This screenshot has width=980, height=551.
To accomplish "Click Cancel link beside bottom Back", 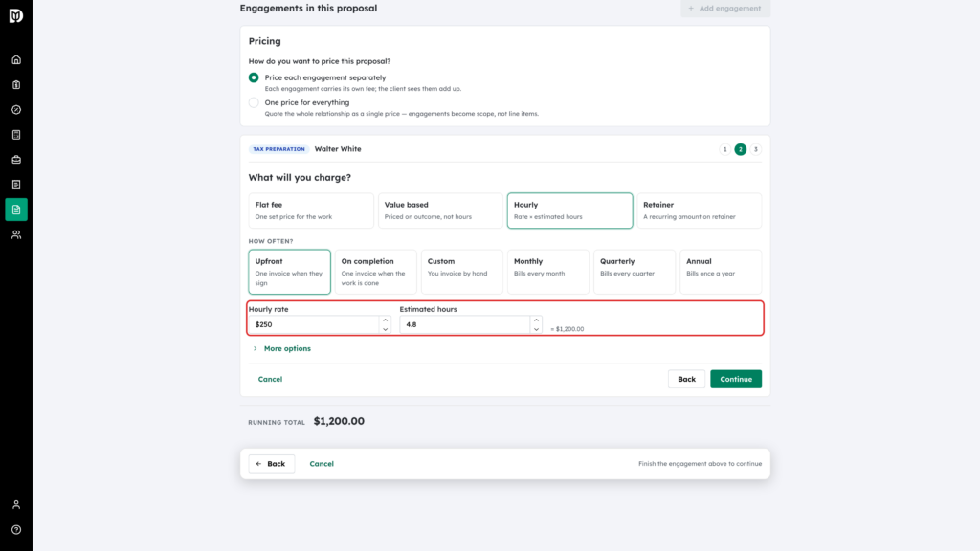I will pyautogui.click(x=322, y=464).
